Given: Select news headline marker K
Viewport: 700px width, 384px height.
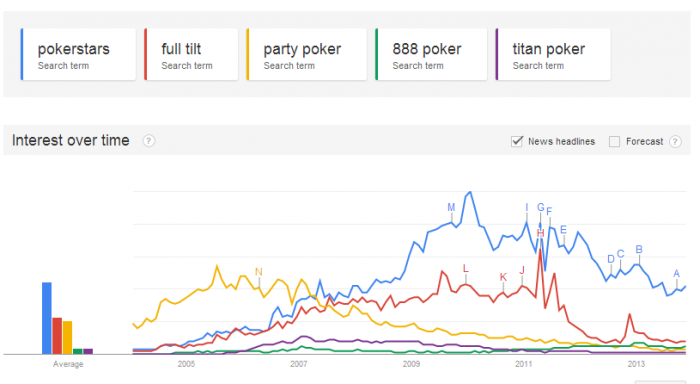Looking at the screenshot, I should [x=503, y=277].
